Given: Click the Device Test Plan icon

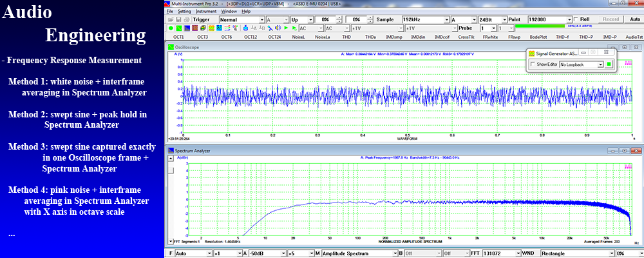Looking at the screenshot, I should coord(235,28).
